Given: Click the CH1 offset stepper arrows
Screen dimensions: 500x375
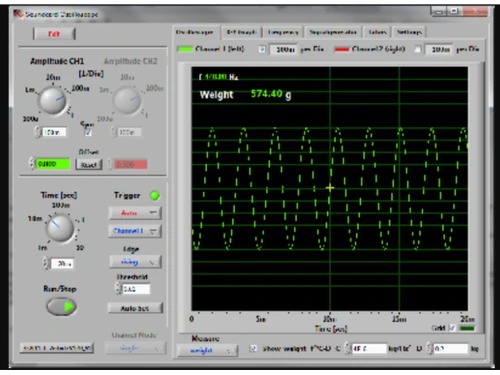Looking at the screenshot, I should 32,164.
